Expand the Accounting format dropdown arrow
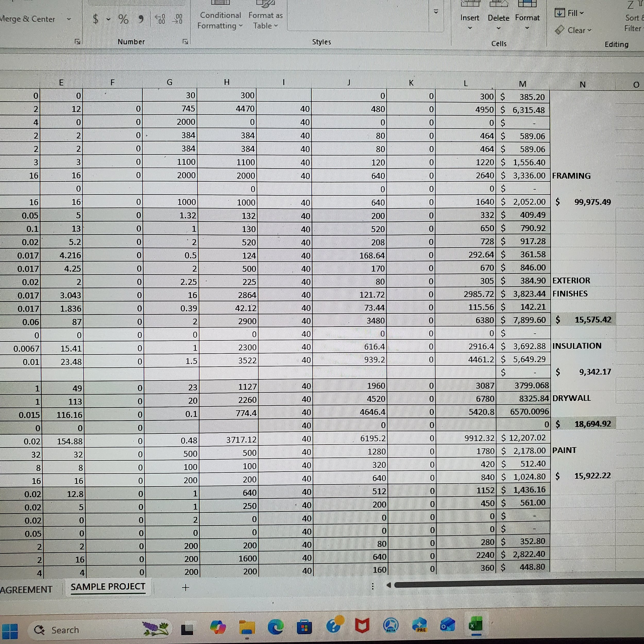The width and height of the screenshot is (644, 644). [x=108, y=19]
